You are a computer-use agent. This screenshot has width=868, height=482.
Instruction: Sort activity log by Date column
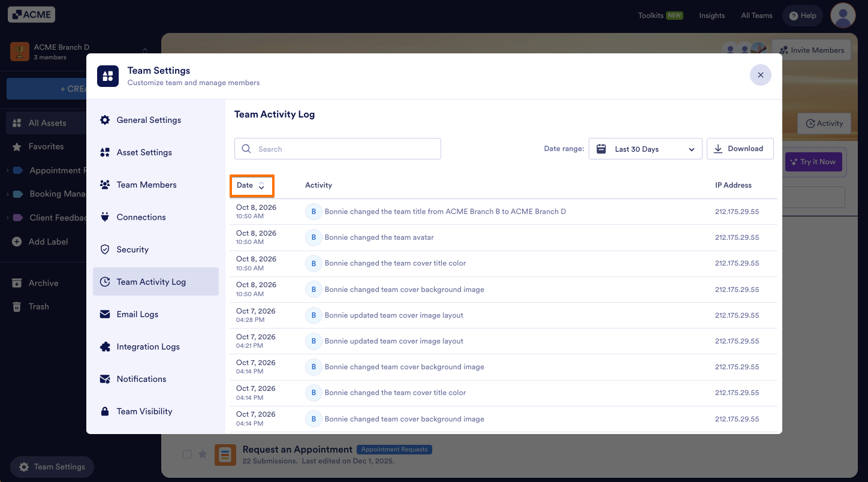(252, 186)
